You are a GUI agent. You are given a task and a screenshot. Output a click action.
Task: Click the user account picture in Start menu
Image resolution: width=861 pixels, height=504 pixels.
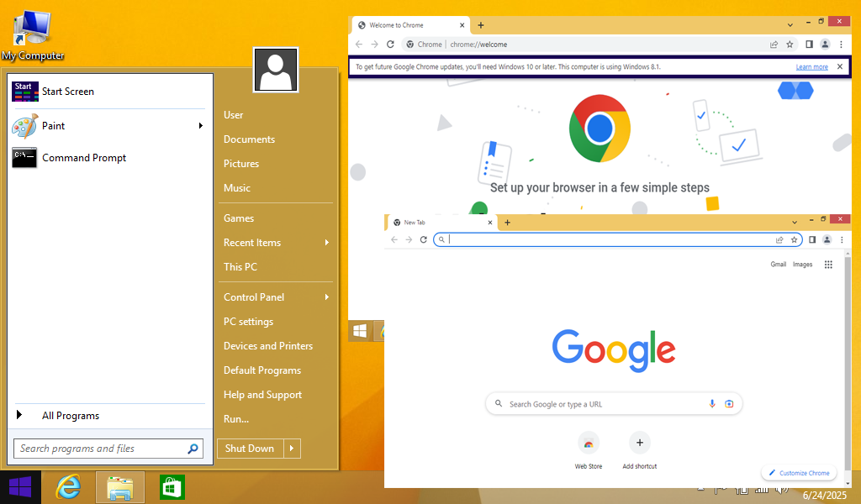tap(276, 70)
